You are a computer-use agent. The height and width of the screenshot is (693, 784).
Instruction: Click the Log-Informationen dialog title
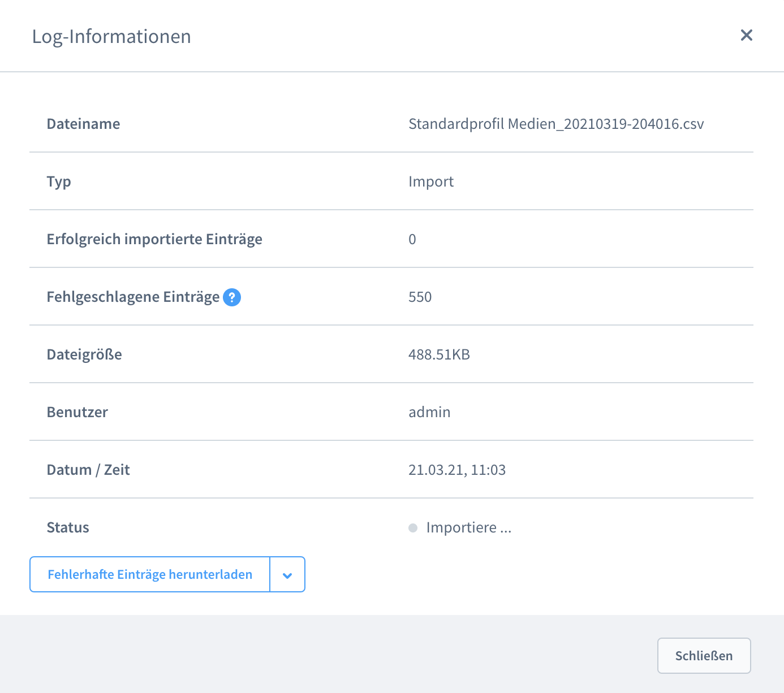111,36
